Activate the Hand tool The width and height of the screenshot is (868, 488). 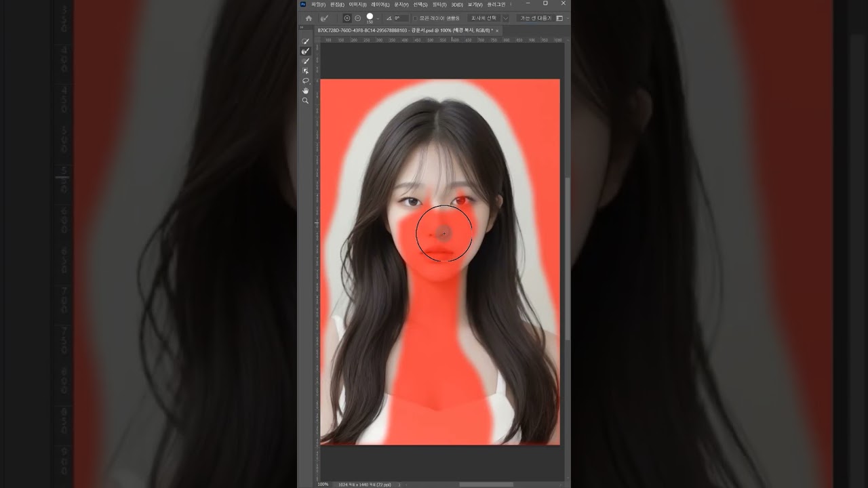305,90
